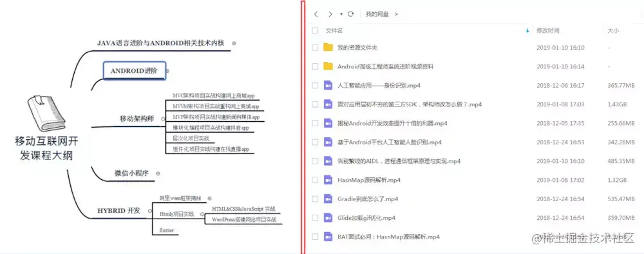Select file name Glide加载gif优化.mp4
Image resolution: width=644 pixels, height=254 pixels.
click(366, 218)
